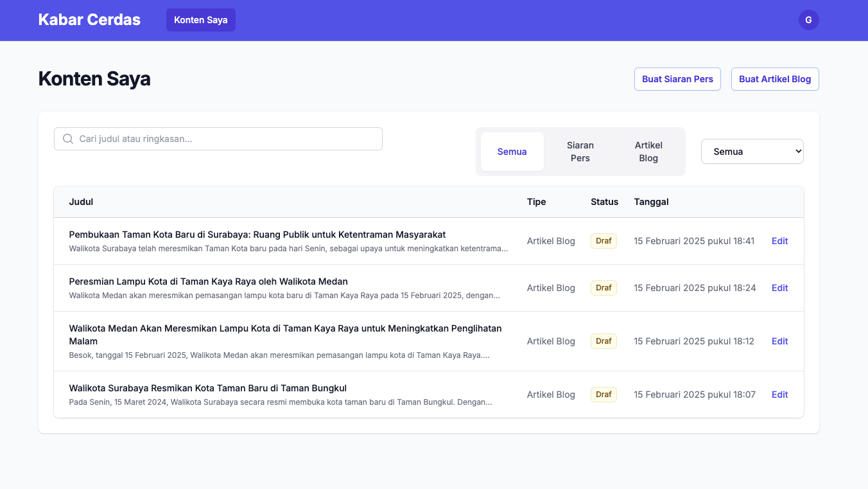
Task: Open the G user avatar menu
Action: tap(808, 20)
